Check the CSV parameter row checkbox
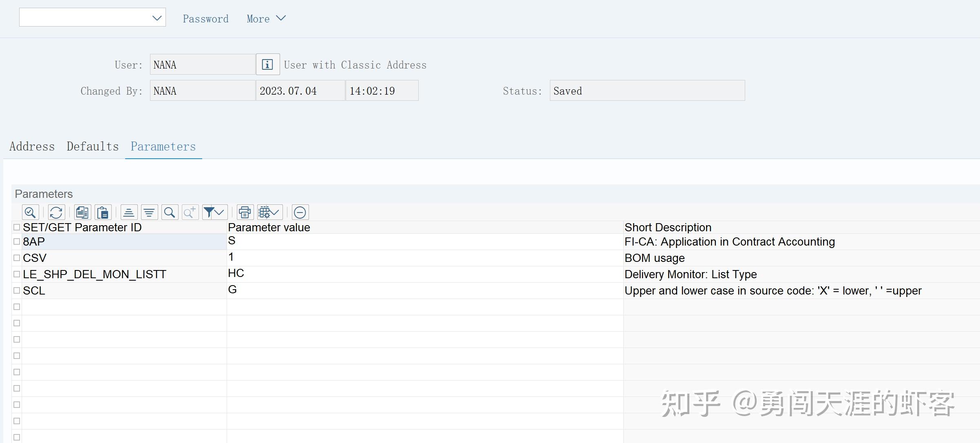Viewport: 980px width, 443px height. (x=17, y=257)
